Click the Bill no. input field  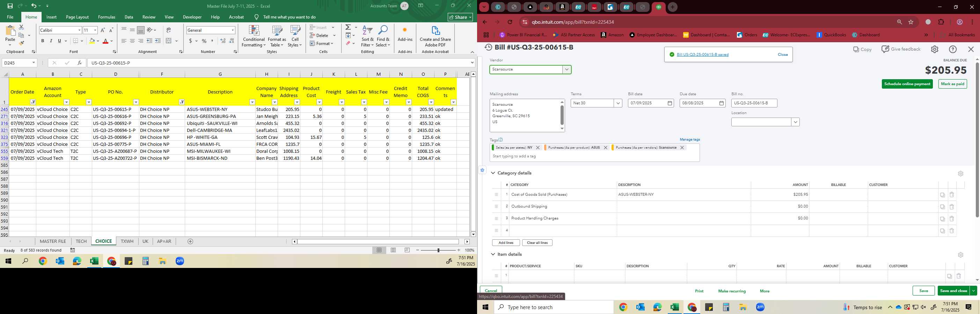tap(754, 103)
